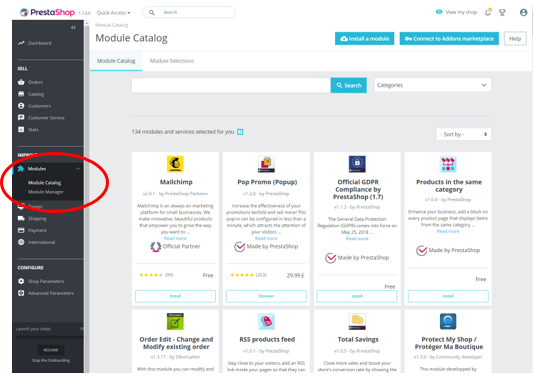The image size is (557, 384).
Task: Open the International sidebar entry
Action: [x=41, y=242]
